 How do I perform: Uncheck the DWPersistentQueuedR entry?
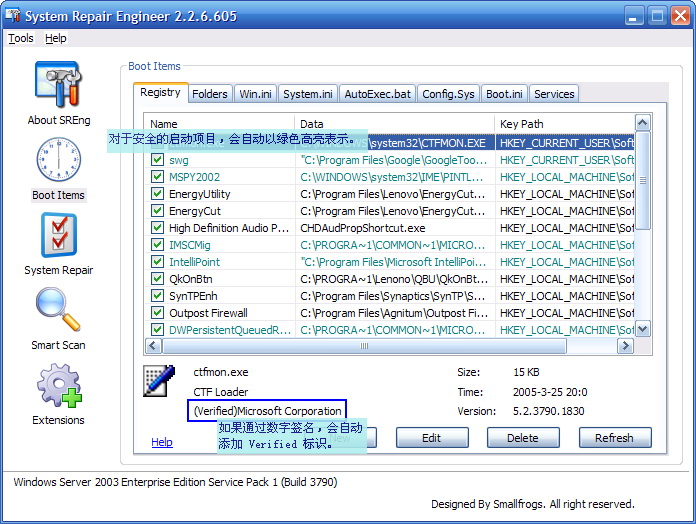point(157,330)
